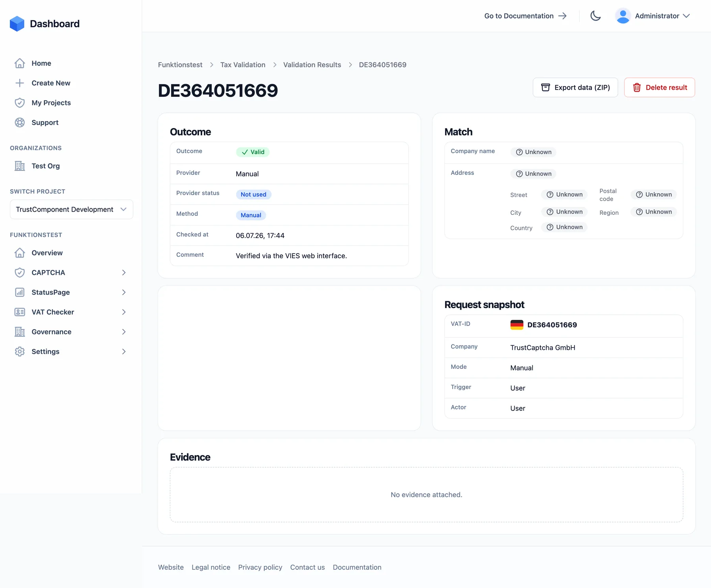The width and height of the screenshot is (711, 588).
Task: Click the StatusPage chart icon
Action: click(20, 292)
